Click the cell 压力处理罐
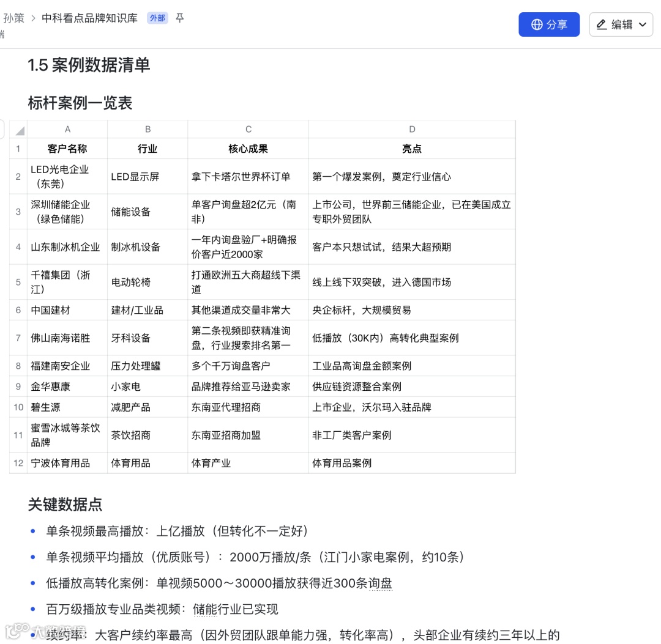Image resolution: width=661 pixels, height=644 pixels. (x=148, y=366)
